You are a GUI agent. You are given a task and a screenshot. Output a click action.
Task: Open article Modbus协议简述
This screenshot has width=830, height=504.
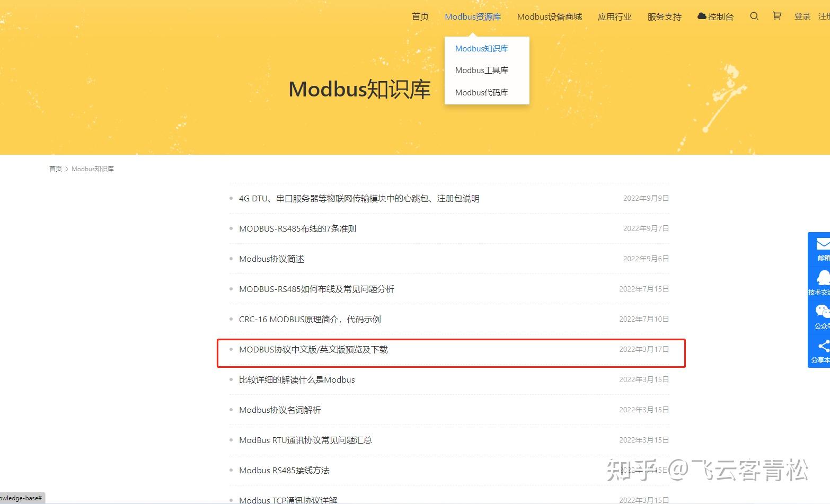pyautogui.click(x=271, y=259)
